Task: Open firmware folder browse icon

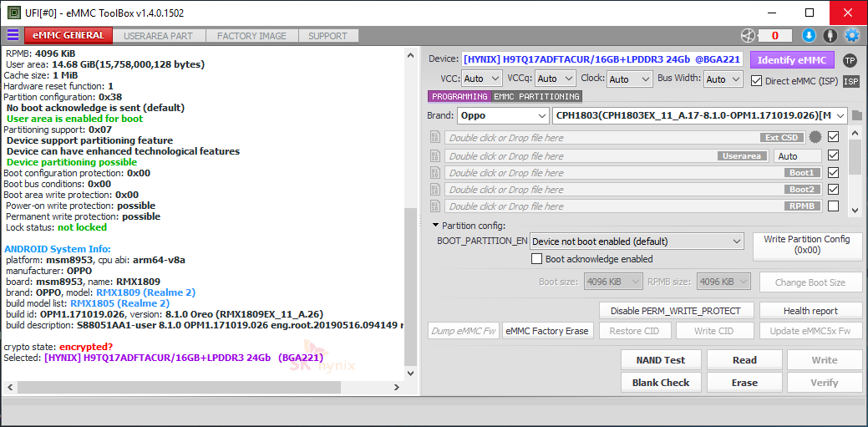Action: coord(857,116)
